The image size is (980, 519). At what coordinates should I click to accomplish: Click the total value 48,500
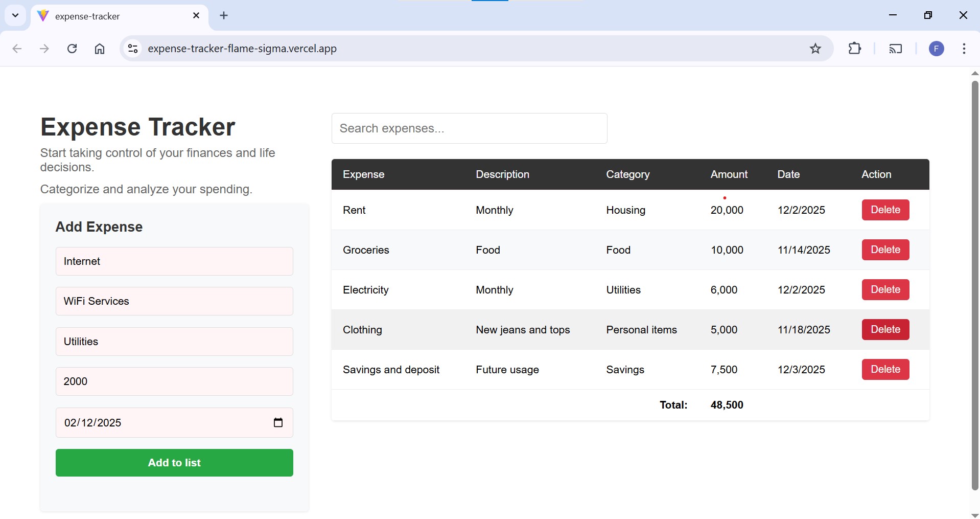[x=727, y=405]
